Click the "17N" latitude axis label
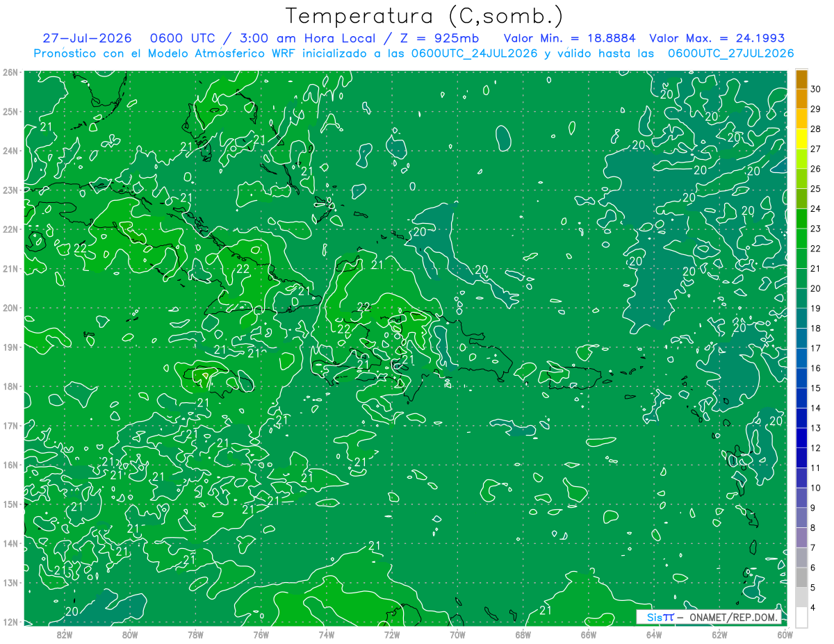Screen dimensions: 834x644 point(10,425)
